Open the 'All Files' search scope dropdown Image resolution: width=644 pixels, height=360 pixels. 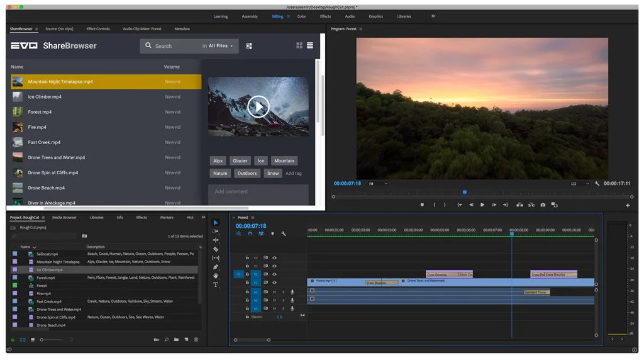(x=220, y=46)
